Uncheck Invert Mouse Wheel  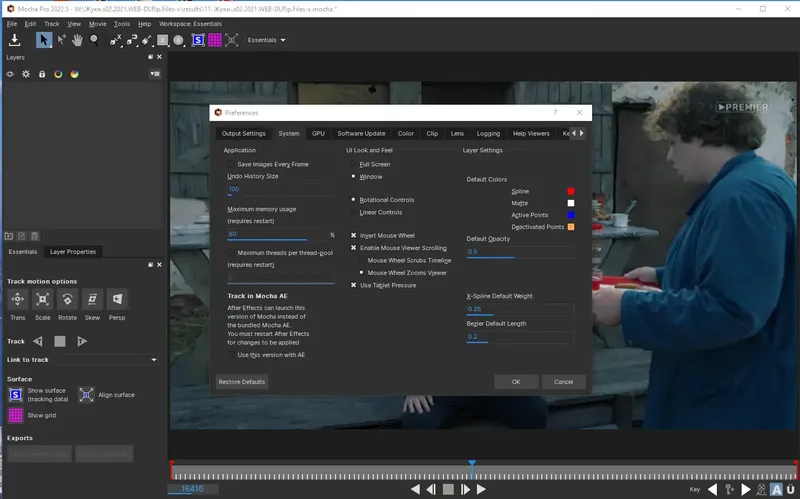353,235
